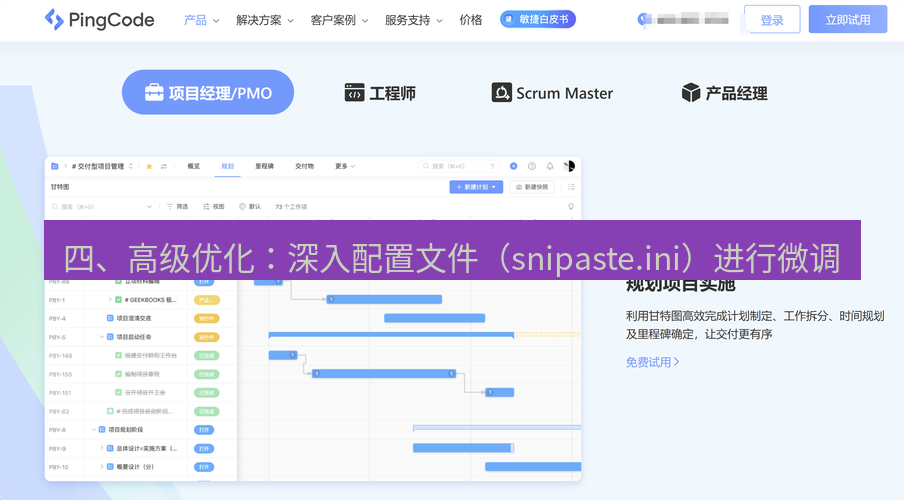The width and height of the screenshot is (904, 500).
Task: Toggle checkbox for PBY-149 task
Action: click(118, 355)
